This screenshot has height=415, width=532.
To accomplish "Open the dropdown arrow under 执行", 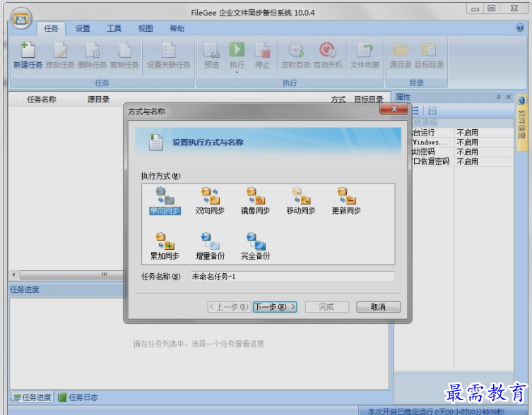I will tap(237, 72).
